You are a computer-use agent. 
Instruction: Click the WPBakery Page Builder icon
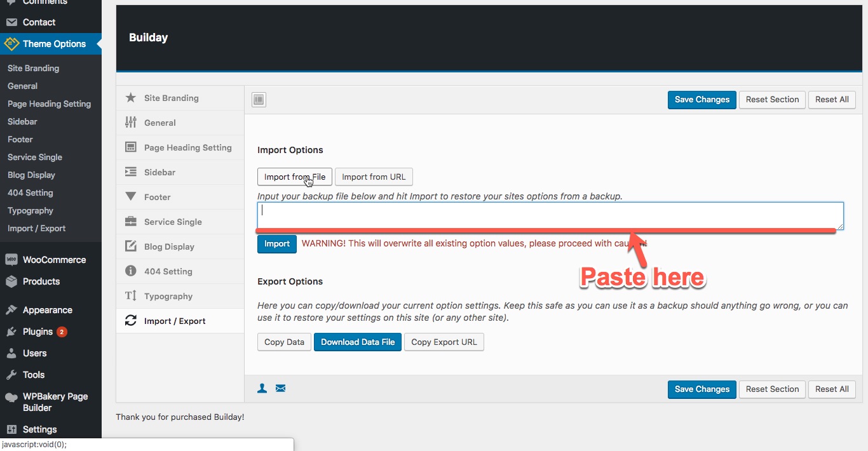click(x=11, y=397)
